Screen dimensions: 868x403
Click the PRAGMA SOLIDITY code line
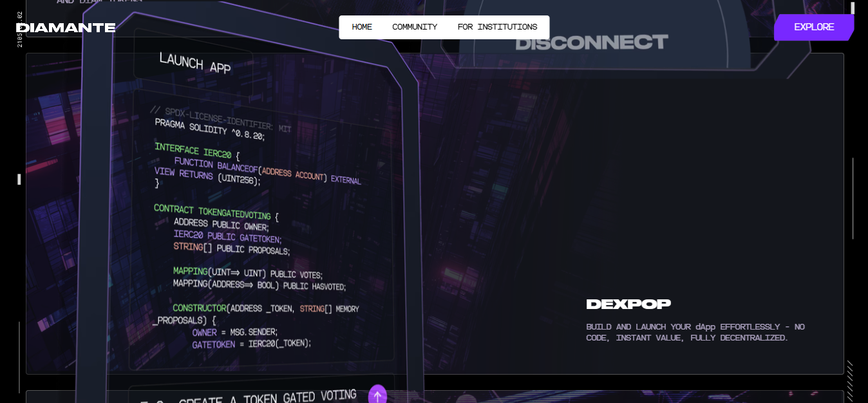[210, 129]
